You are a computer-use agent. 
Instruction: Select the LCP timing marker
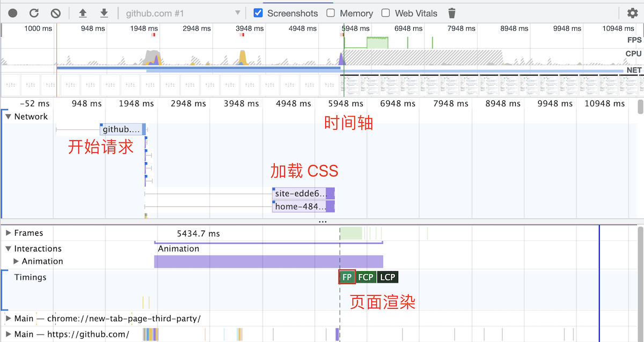point(387,277)
